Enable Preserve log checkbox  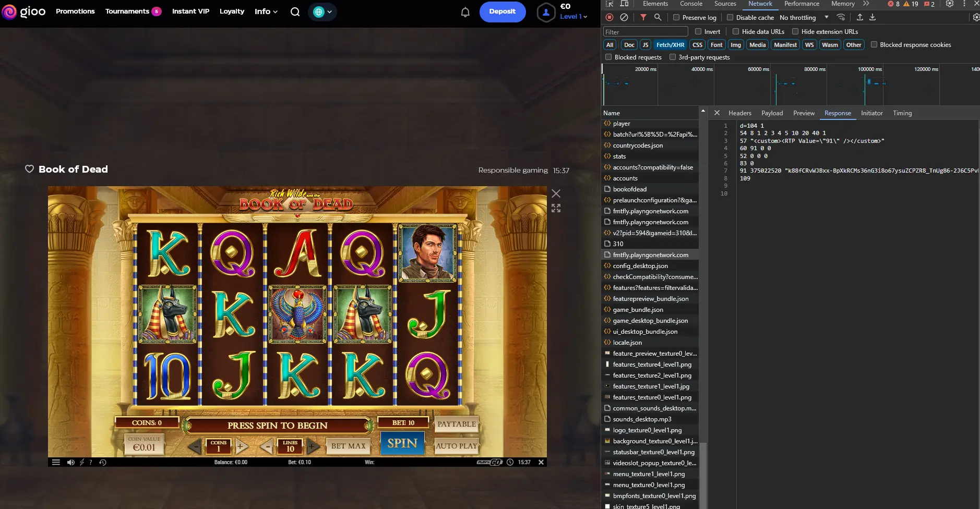click(676, 17)
